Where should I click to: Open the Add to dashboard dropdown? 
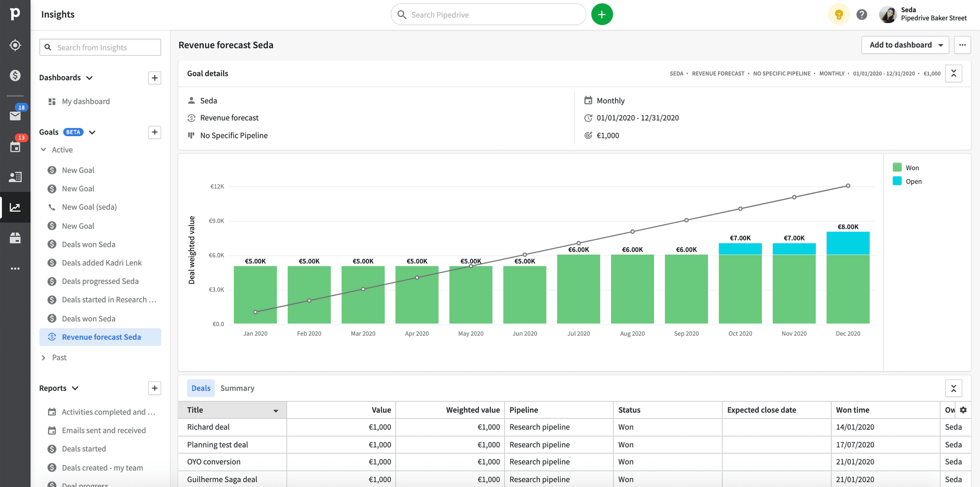(x=905, y=45)
